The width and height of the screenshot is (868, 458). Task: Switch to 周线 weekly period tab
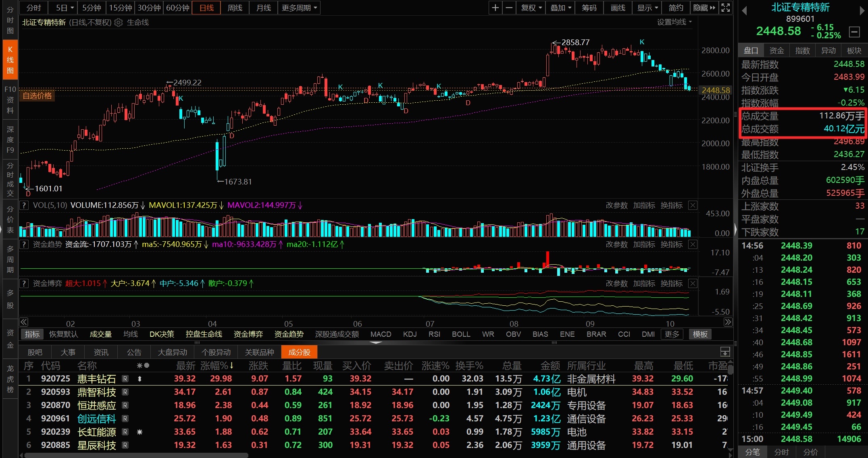(235, 8)
